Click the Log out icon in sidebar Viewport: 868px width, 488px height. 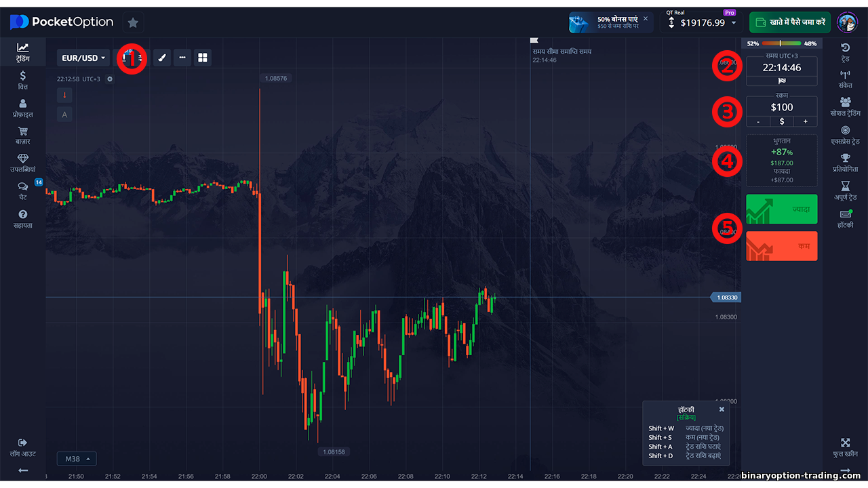tap(23, 447)
